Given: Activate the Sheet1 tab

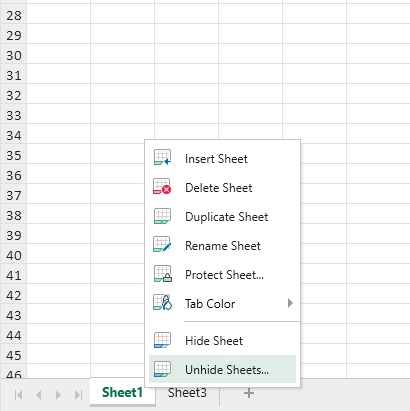Looking at the screenshot, I should (122, 392).
